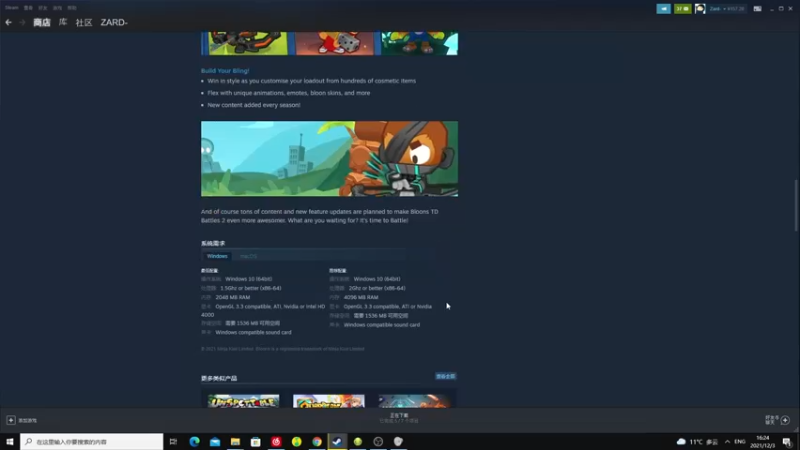
Task: Open the 社区 community tab
Action: 84,22
